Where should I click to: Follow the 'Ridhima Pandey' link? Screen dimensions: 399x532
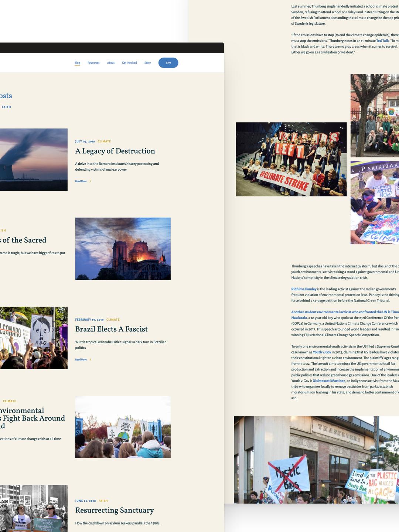tap(304, 289)
